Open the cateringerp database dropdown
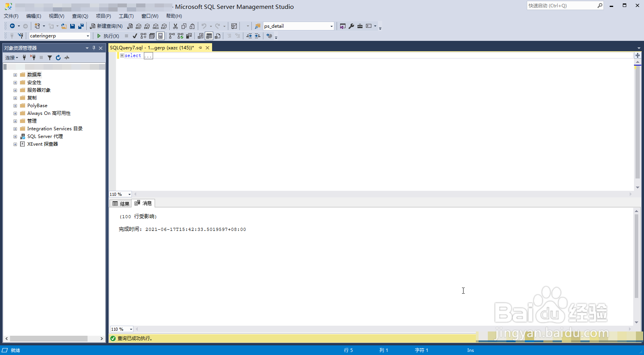The width and height of the screenshot is (644, 355). tap(88, 36)
